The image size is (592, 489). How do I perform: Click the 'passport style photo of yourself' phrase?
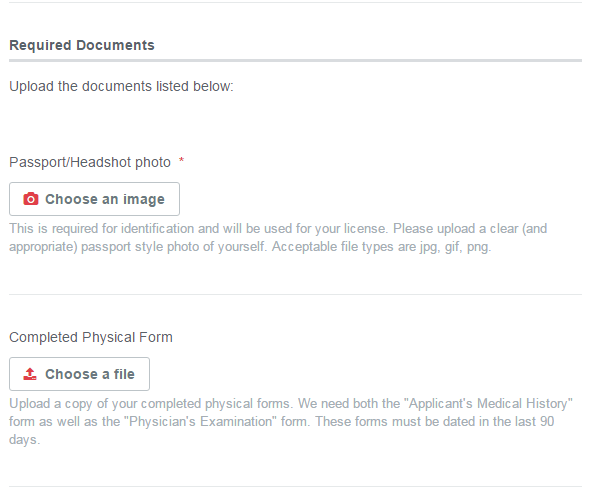(x=173, y=247)
